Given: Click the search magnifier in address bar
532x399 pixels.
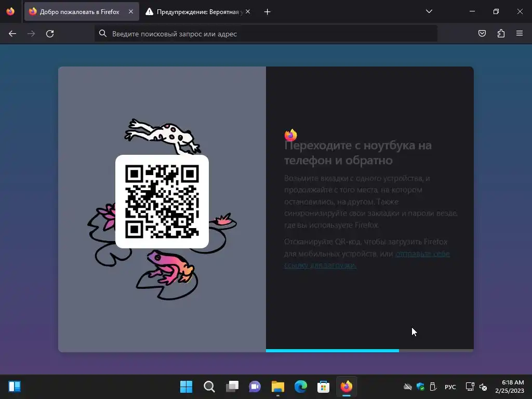Looking at the screenshot, I should click(103, 33).
